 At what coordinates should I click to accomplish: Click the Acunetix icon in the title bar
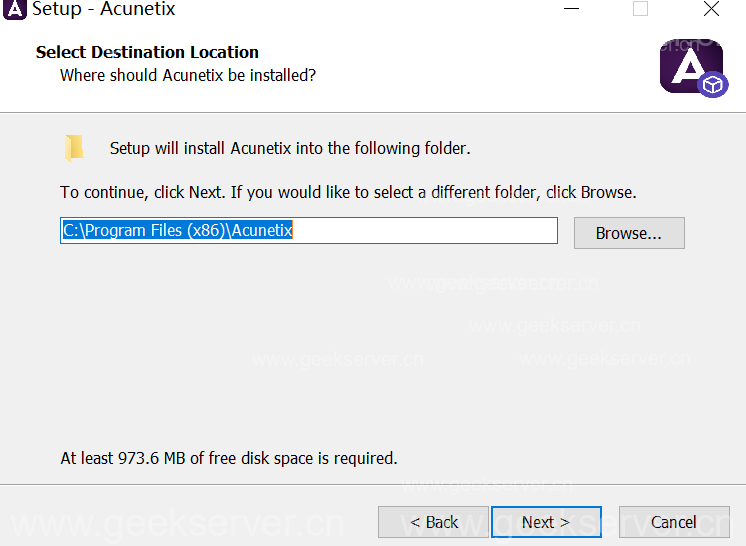click(15, 10)
